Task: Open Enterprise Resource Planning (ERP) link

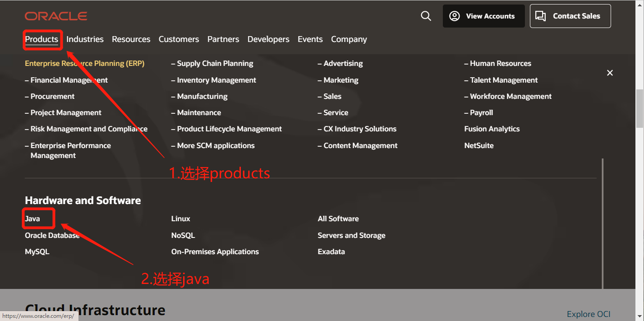Action: pos(85,64)
